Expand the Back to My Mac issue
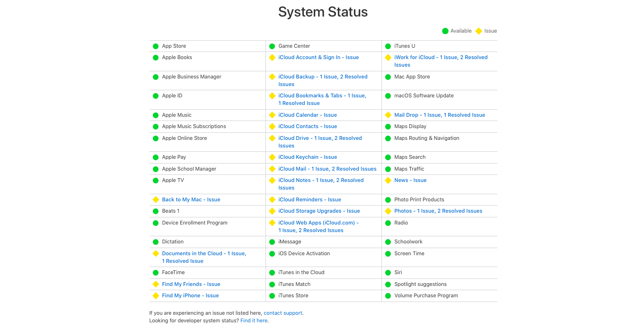 pyautogui.click(x=191, y=199)
